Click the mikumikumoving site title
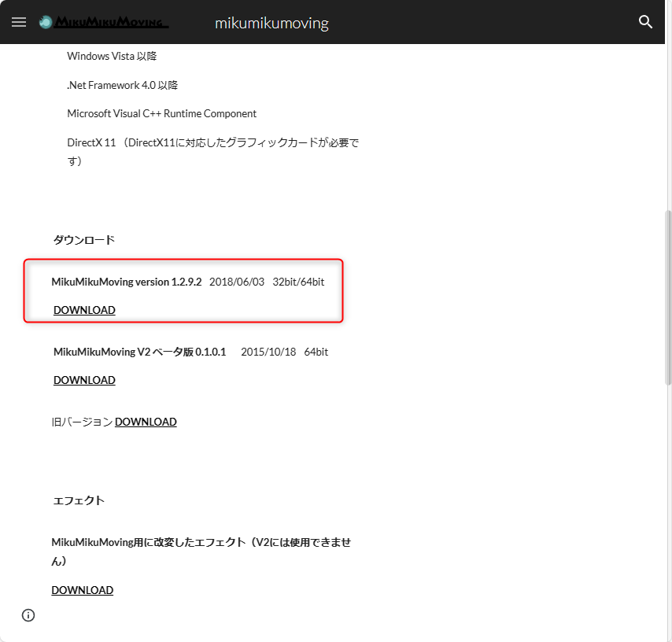Viewport: 672px width, 642px height. pos(271,23)
